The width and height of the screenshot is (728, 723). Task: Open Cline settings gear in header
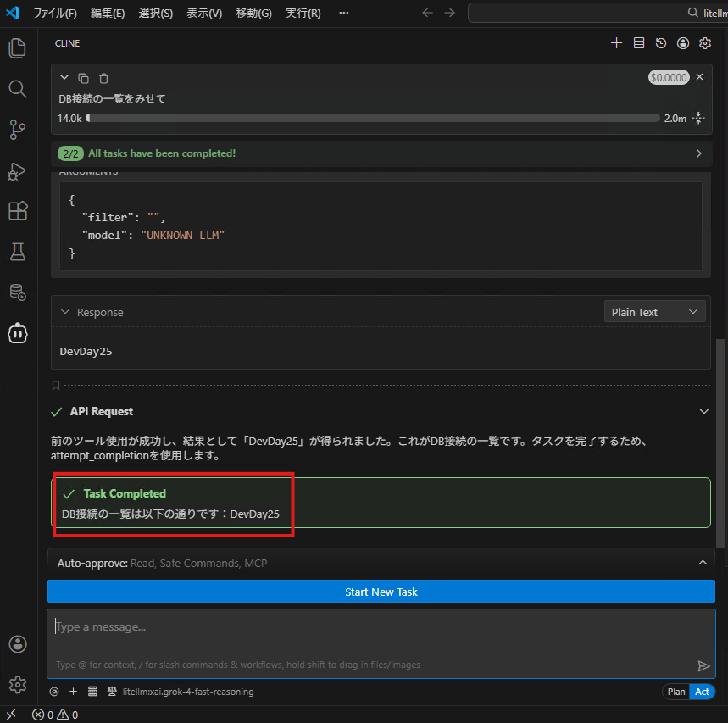(705, 43)
